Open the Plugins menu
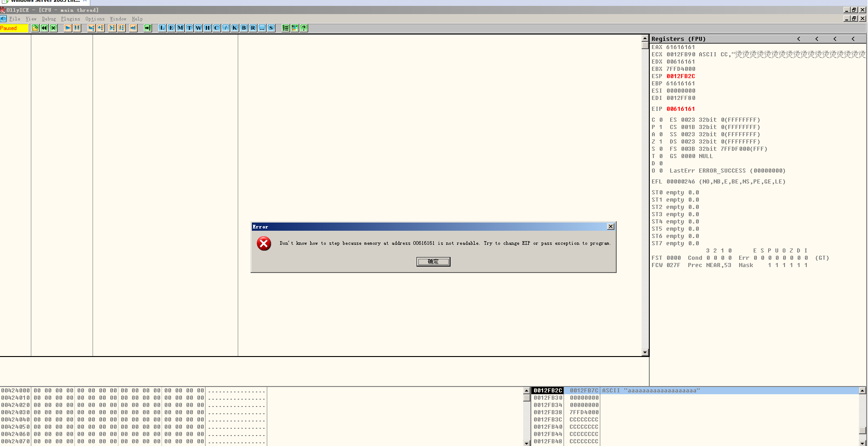868x446 pixels. coord(70,19)
